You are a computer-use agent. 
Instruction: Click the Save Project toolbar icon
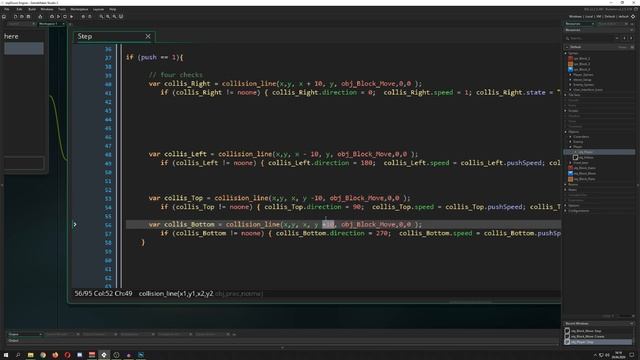coord(28,17)
